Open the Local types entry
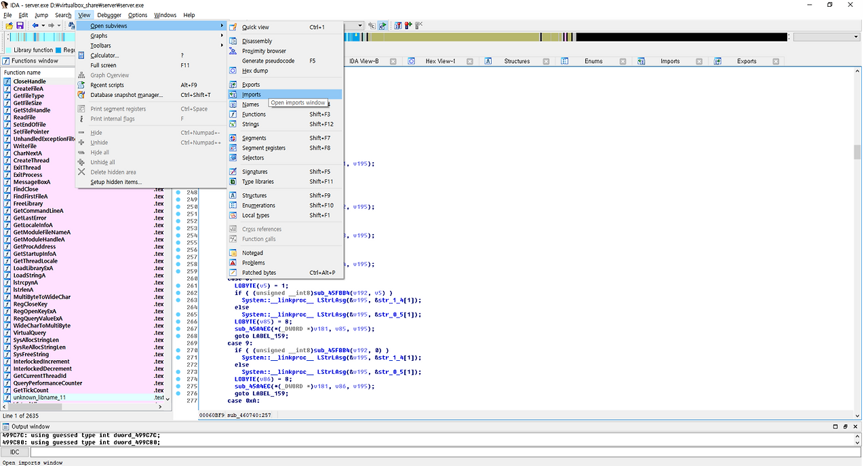 click(x=285, y=215)
